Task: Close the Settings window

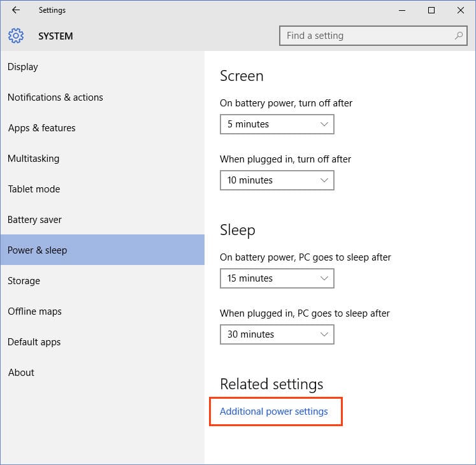Action: (x=461, y=10)
